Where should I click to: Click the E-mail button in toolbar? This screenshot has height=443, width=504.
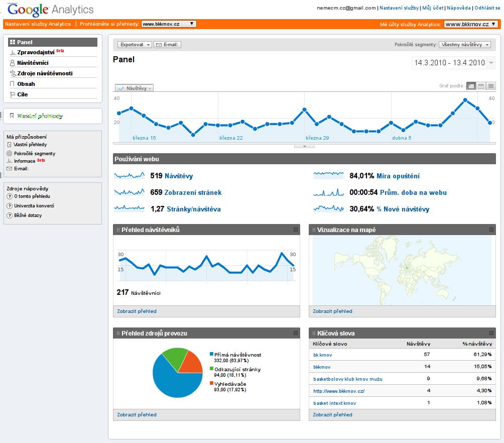pos(168,45)
